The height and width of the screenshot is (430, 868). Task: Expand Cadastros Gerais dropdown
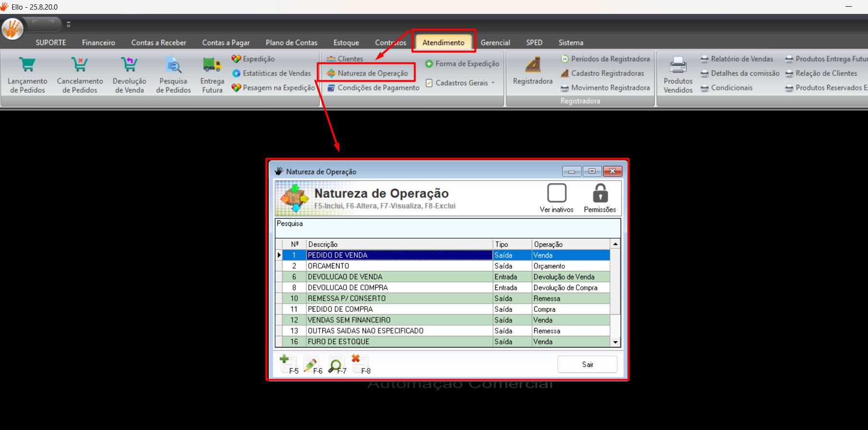pos(493,83)
